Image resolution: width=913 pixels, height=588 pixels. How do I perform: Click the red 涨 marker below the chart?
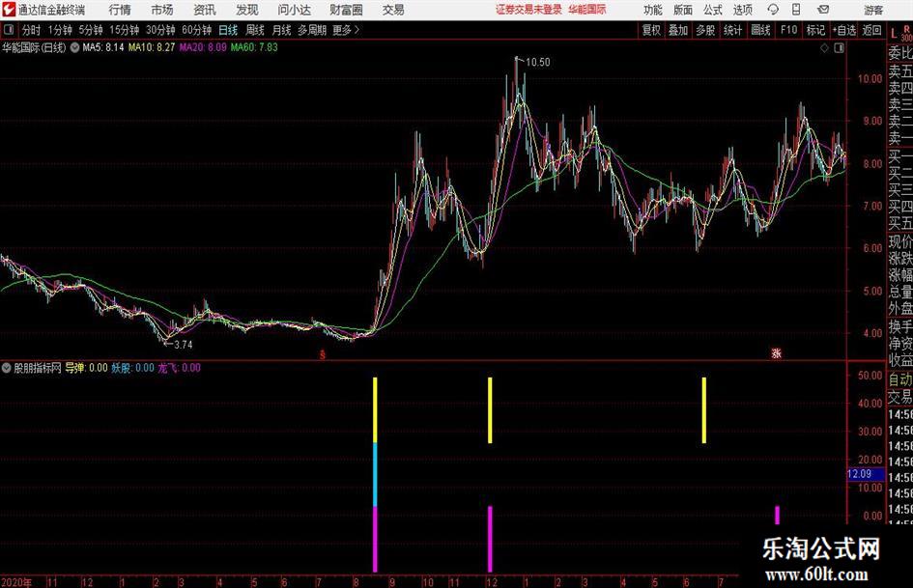(776, 353)
